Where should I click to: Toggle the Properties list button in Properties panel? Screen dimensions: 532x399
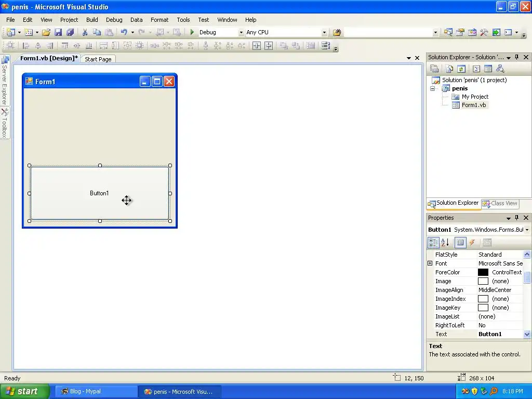click(460, 243)
